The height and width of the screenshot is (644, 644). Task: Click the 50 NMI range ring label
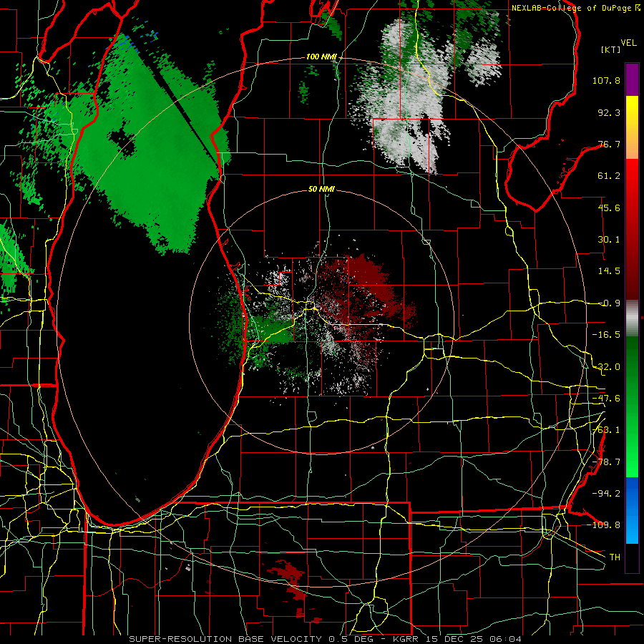tap(321, 190)
